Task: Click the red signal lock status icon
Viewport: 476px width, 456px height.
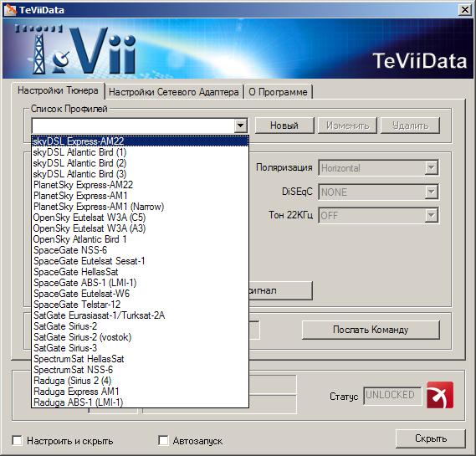Action: 440,395
